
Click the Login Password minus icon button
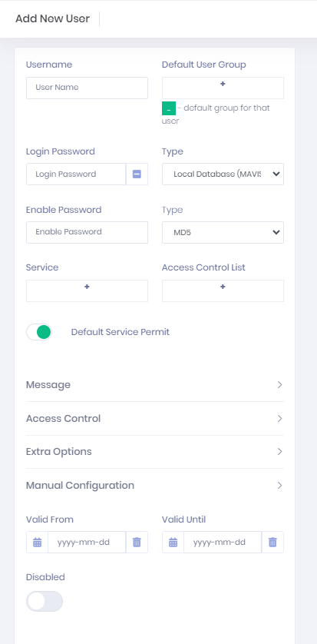tap(137, 174)
